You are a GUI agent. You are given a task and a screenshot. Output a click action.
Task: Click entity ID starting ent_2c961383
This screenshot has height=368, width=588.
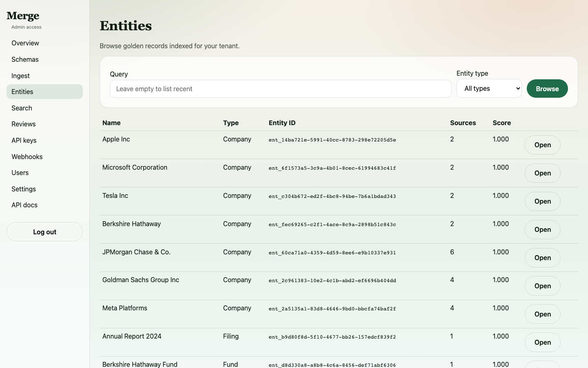point(332,280)
